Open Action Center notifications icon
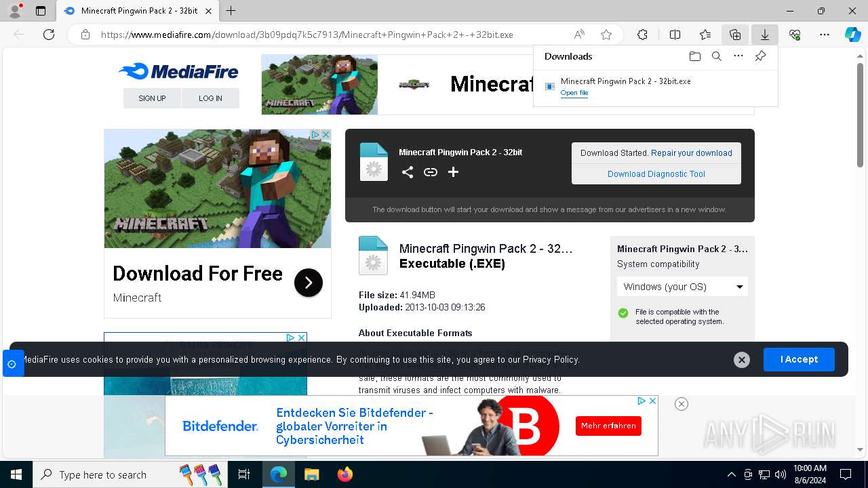The image size is (868, 488). [x=846, y=474]
